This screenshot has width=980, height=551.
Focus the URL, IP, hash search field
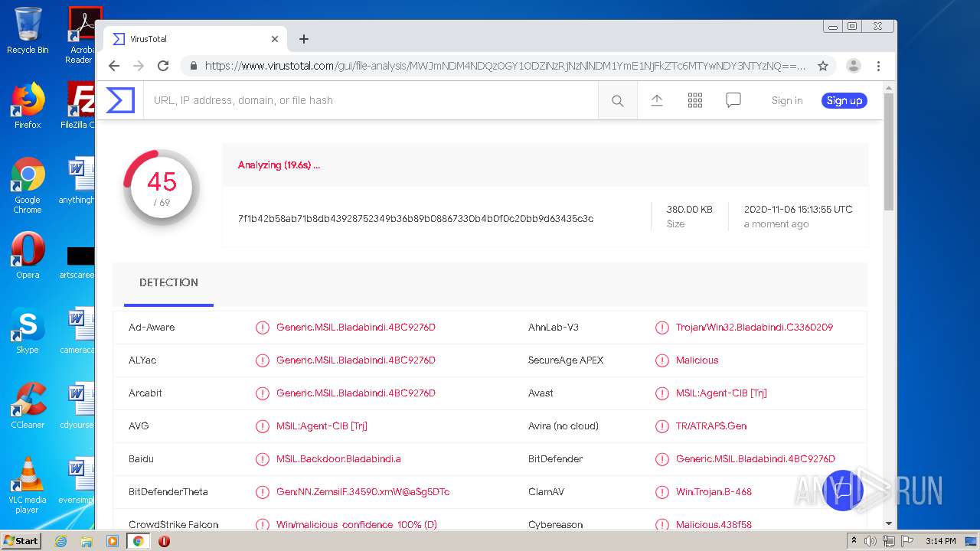tap(371, 100)
